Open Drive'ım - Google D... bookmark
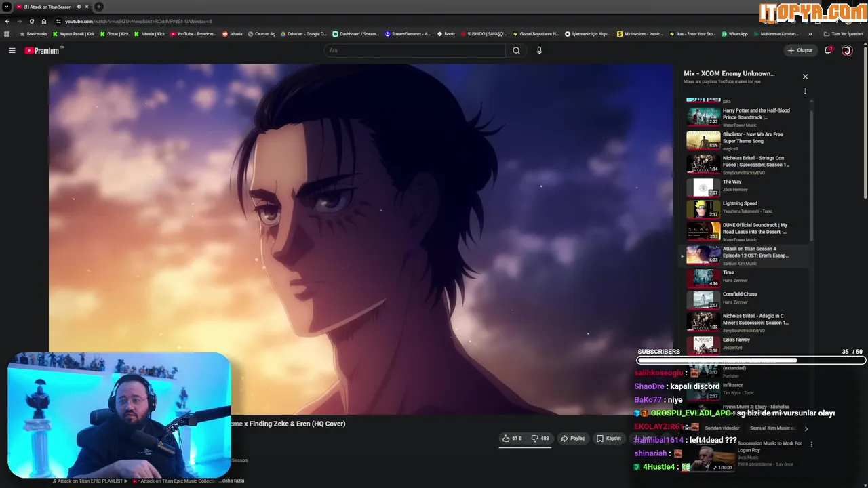This screenshot has height=488, width=868. [304, 33]
